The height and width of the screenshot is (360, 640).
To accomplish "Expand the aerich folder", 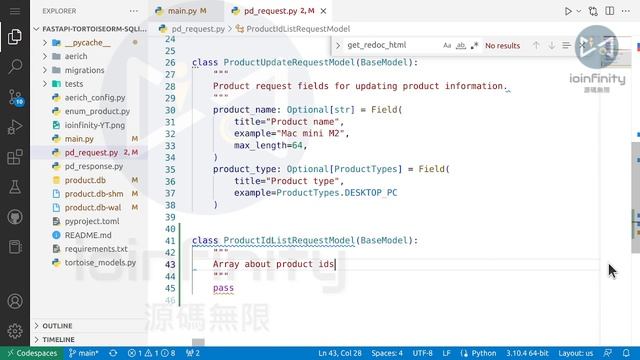I will click(x=90, y=56).
